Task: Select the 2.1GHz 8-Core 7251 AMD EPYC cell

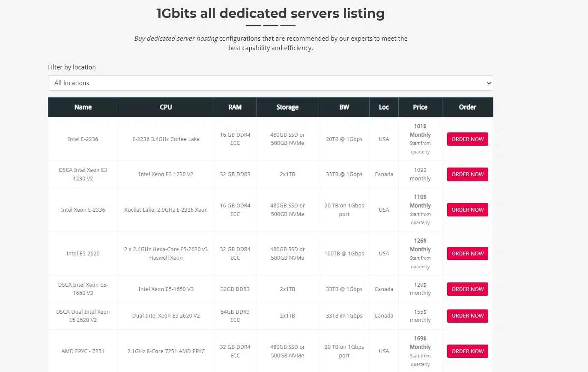Action: pyautogui.click(x=166, y=351)
